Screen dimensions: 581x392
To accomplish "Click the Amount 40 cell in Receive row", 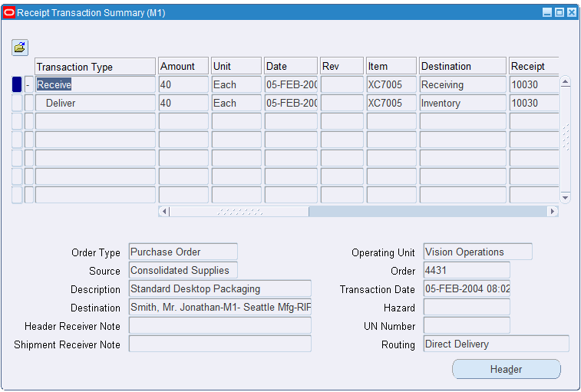I will pyautogui.click(x=183, y=85).
